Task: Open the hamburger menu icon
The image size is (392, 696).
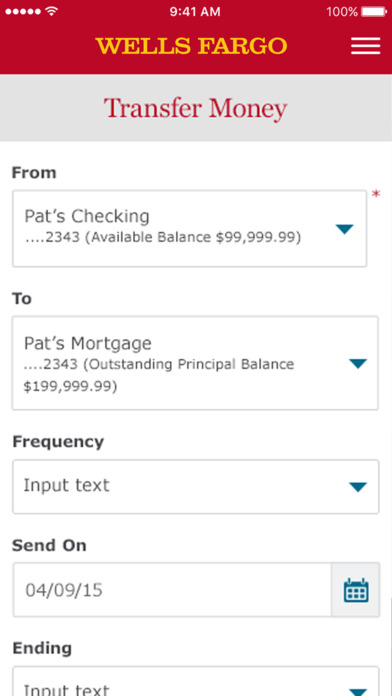Action: point(365,46)
